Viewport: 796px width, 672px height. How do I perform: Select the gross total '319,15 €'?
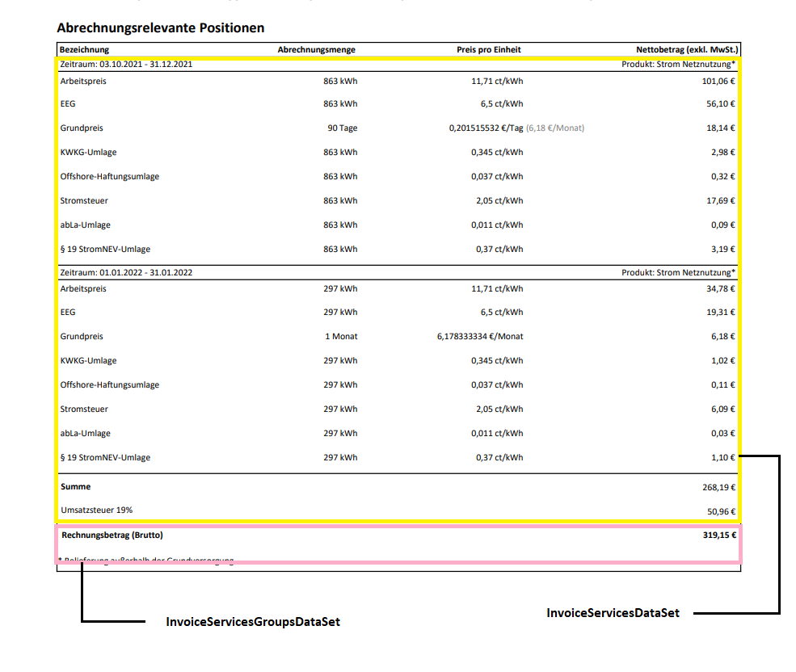point(720,535)
